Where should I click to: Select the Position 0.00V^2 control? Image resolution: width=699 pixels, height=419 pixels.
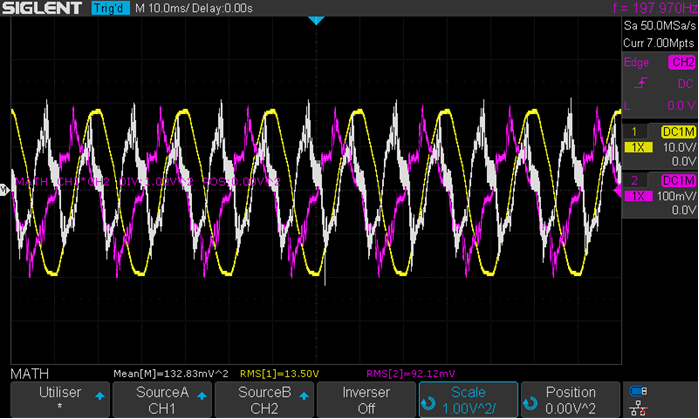(571, 399)
